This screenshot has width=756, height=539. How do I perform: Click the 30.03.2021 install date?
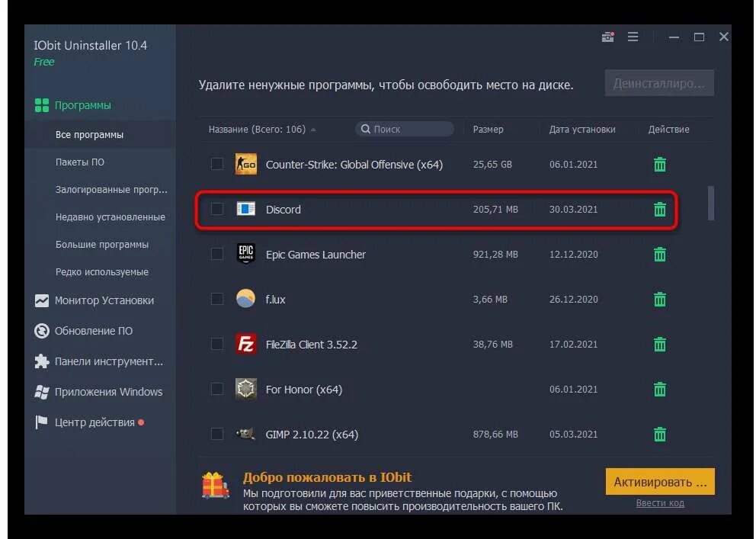[573, 209]
